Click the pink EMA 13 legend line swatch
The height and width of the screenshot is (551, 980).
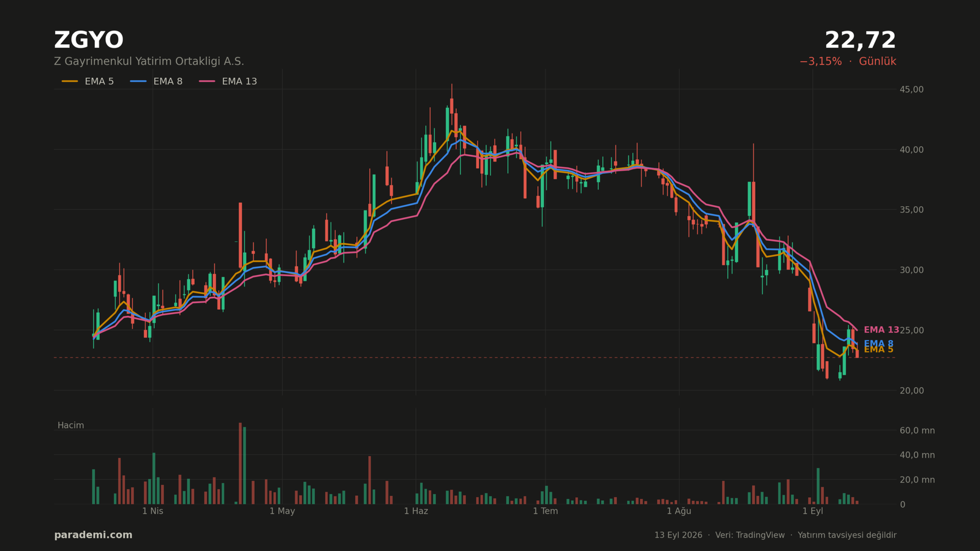pyautogui.click(x=207, y=81)
